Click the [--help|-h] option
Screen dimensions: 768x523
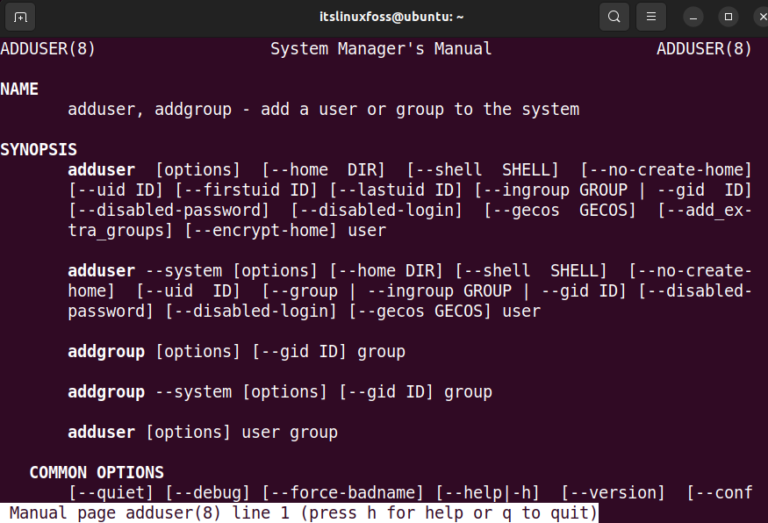click(487, 493)
